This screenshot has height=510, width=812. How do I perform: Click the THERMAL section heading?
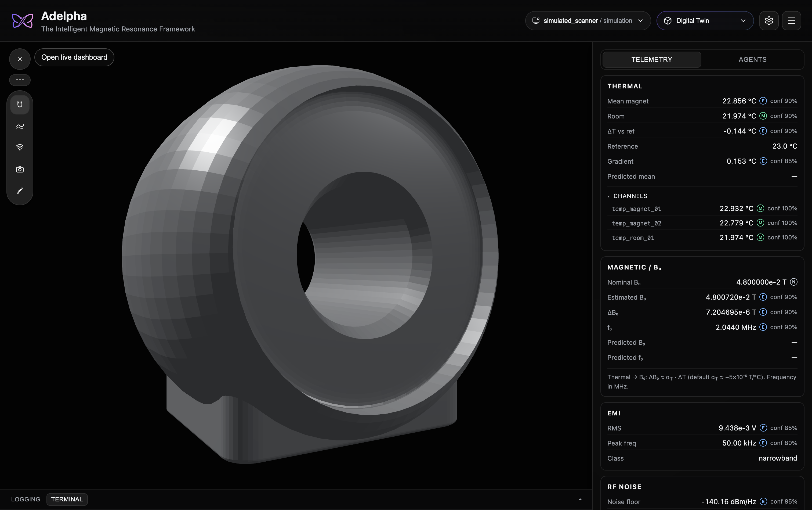coord(625,86)
